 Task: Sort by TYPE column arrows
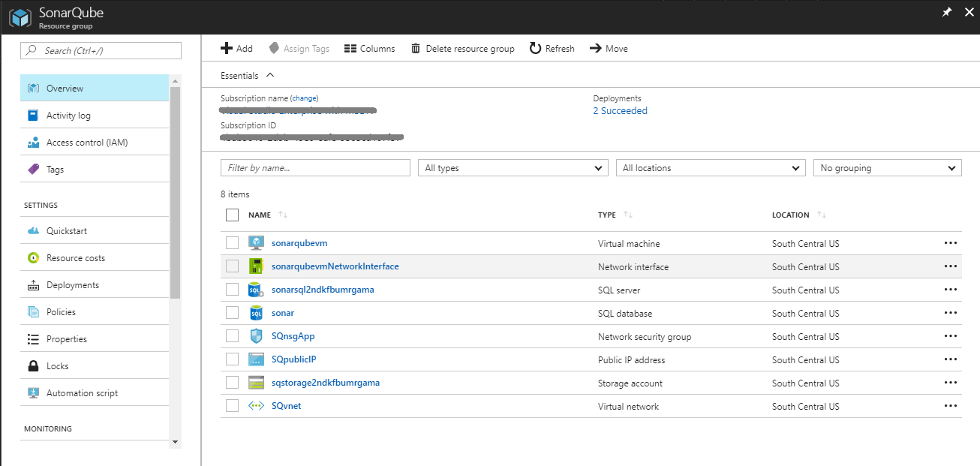[x=628, y=215]
